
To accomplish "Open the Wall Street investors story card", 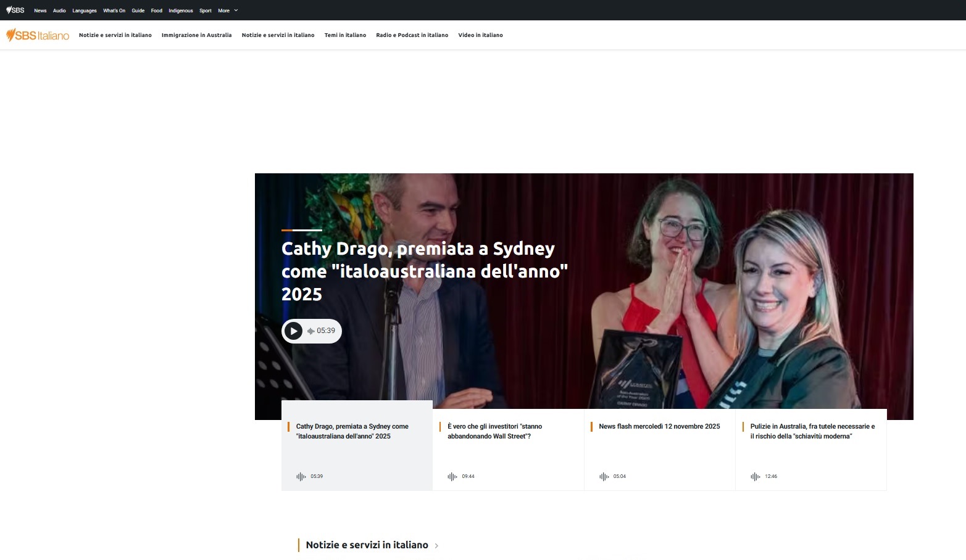I will 494,431.
